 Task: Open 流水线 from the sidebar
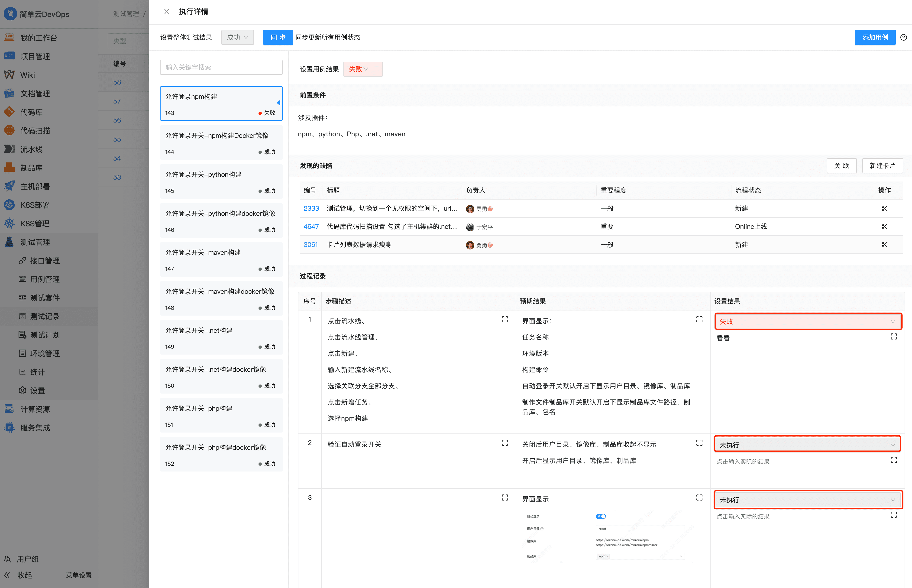31,149
